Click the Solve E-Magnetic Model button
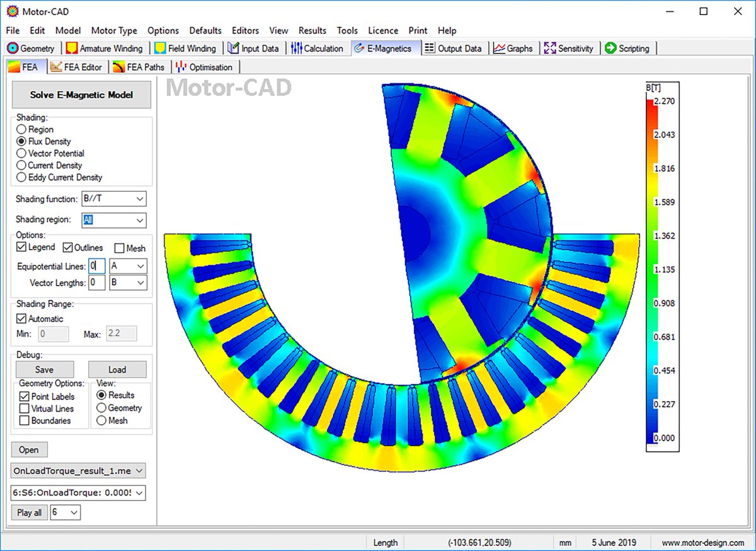This screenshot has height=551, width=756. coord(82,95)
